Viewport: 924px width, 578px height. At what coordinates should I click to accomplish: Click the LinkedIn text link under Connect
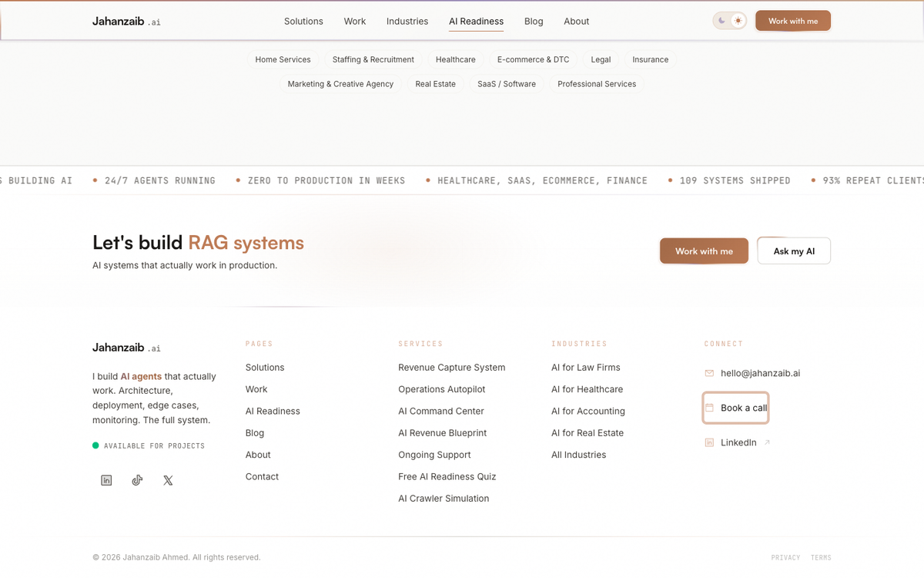coord(738,442)
